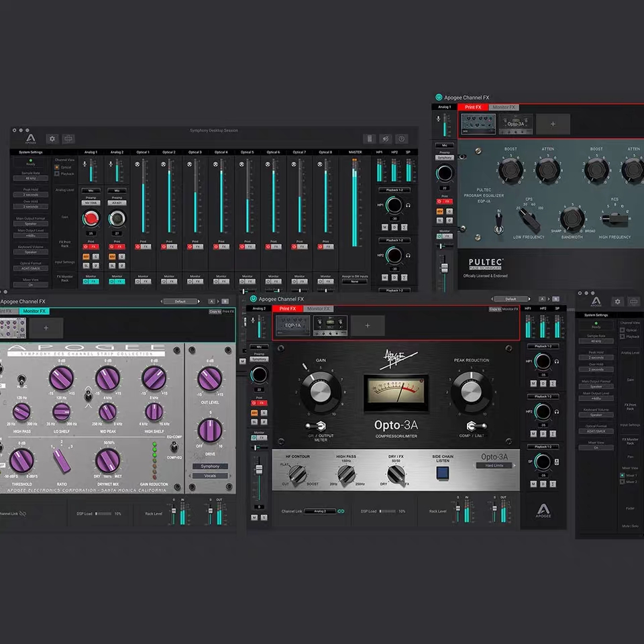Switch to Print FX tab in Opto-3A window
Image resolution: width=644 pixels, height=644 pixels.
[x=288, y=309]
